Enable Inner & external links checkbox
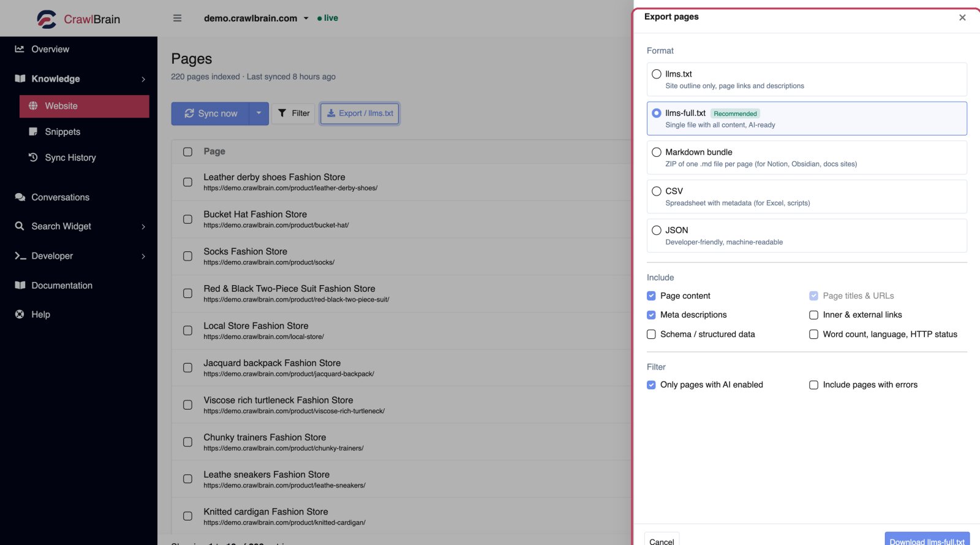 [x=813, y=315]
